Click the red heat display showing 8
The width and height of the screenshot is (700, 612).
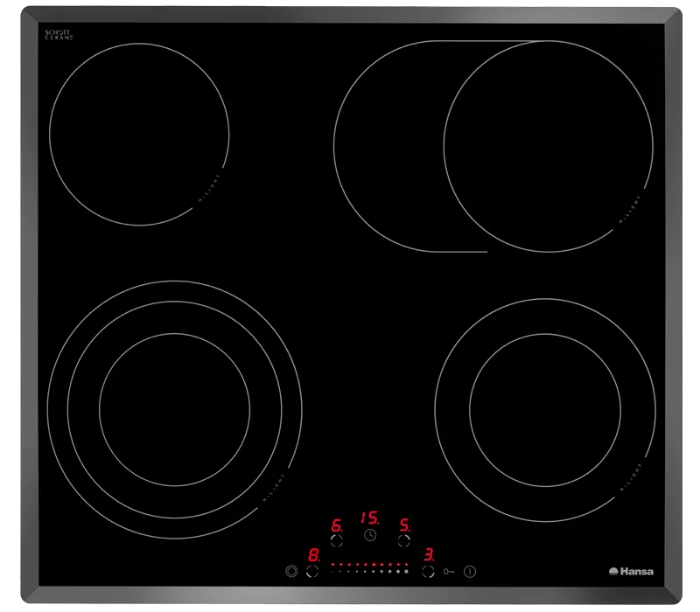[313, 555]
